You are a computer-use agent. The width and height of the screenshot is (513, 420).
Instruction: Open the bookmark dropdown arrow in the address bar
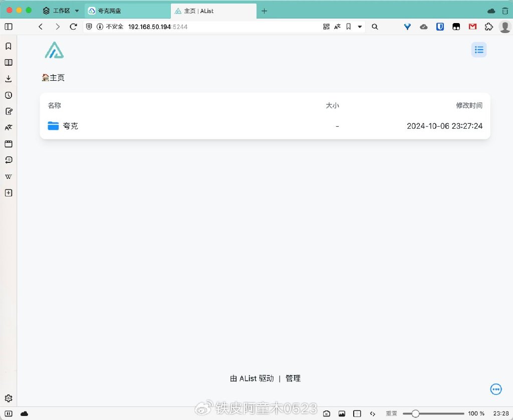pos(360,27)
